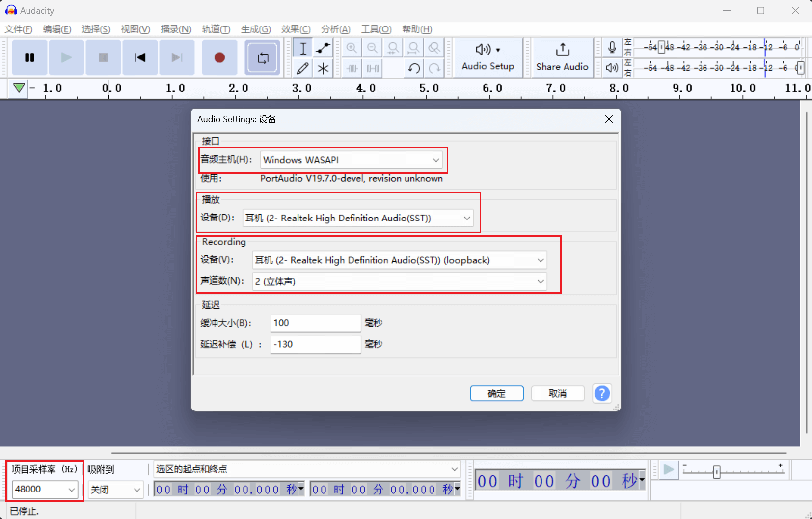812x519 pixels.
Task: Expand the 选区的起点和终点 dropdown
Action: click(307, 469)
